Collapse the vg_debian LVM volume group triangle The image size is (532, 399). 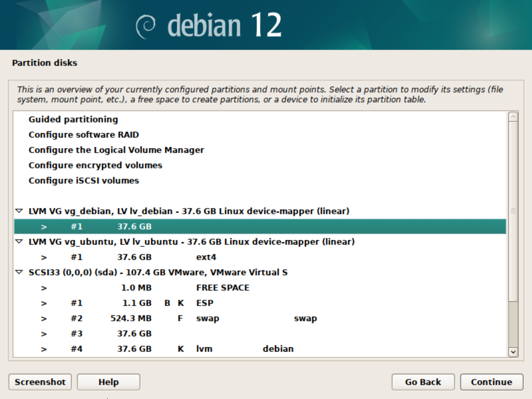coord(19,211)
